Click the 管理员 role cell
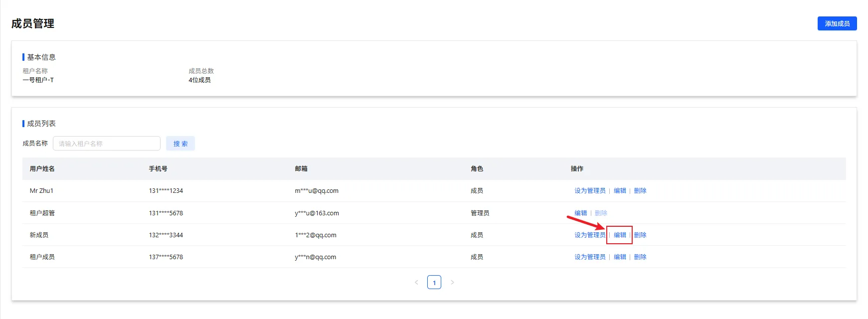This screenshot has height=319, width=868. [480, 213]
